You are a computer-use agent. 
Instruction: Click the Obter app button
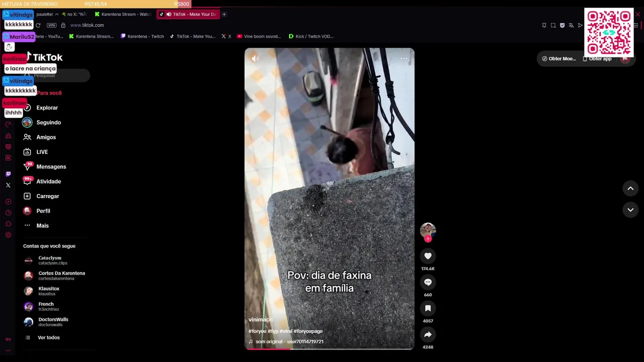(x=597, y=59)
